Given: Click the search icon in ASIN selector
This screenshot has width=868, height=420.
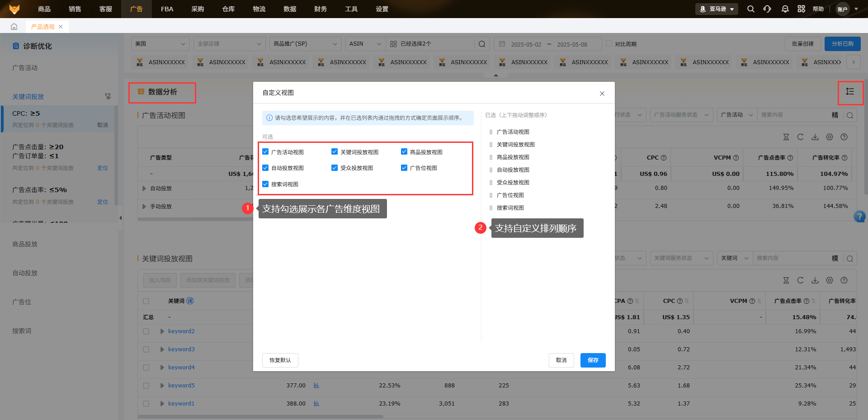Looking at the screenshot, I should [x=482, y=44].
